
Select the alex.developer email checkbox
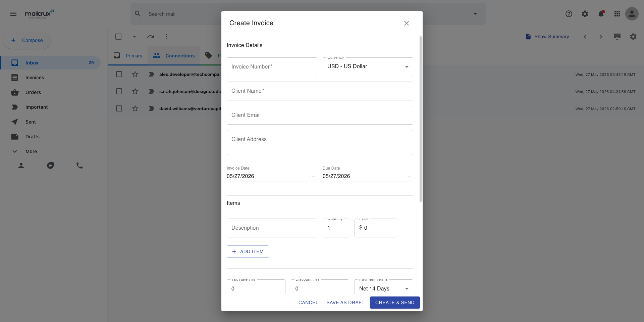(x=119, y=74)
